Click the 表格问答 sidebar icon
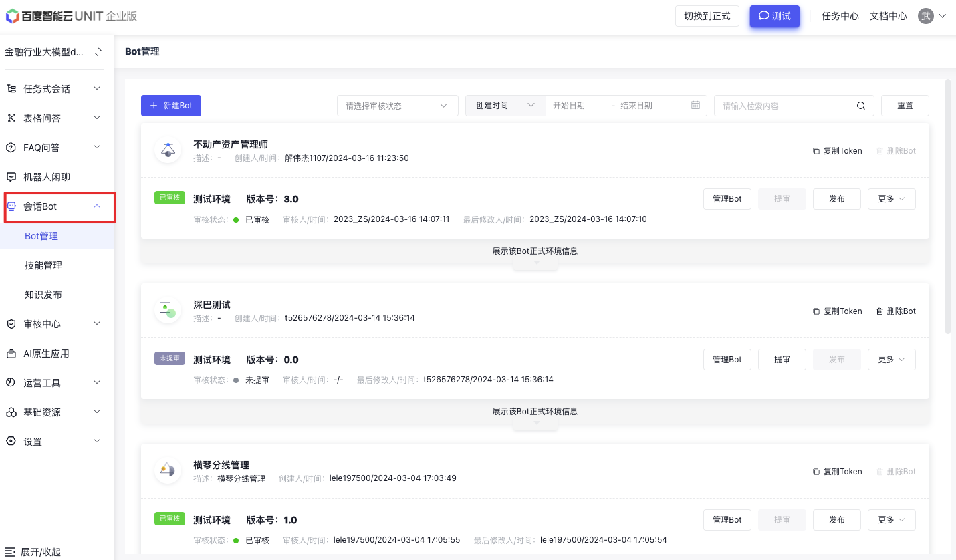This screenshot has width=956, height=560. coord(11,118)
